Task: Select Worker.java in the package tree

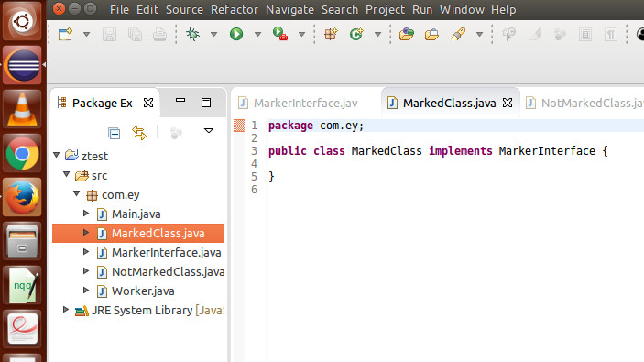Action: (x=143, y=291)
